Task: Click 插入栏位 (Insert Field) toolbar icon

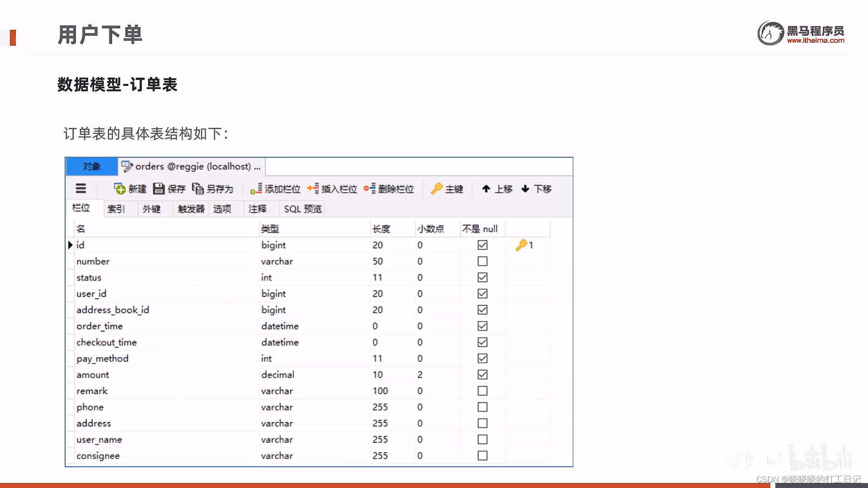Action: pyautogui.click(x=313, y=188)
